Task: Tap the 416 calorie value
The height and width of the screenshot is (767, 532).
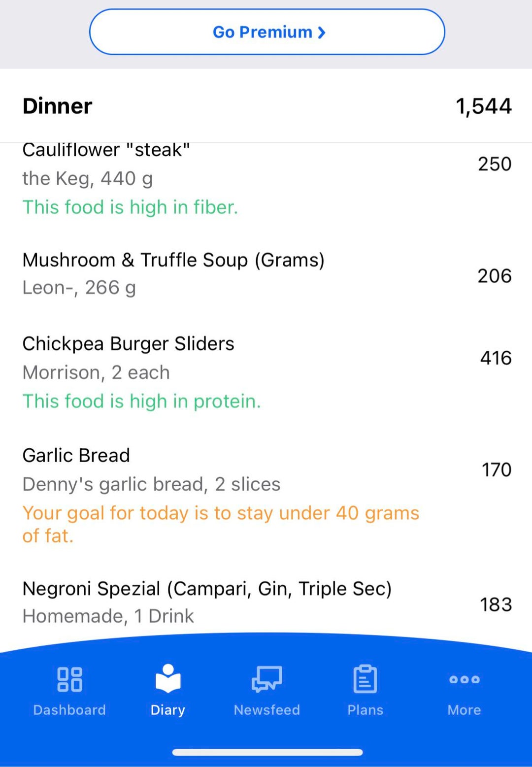Action: pos(496,358)
